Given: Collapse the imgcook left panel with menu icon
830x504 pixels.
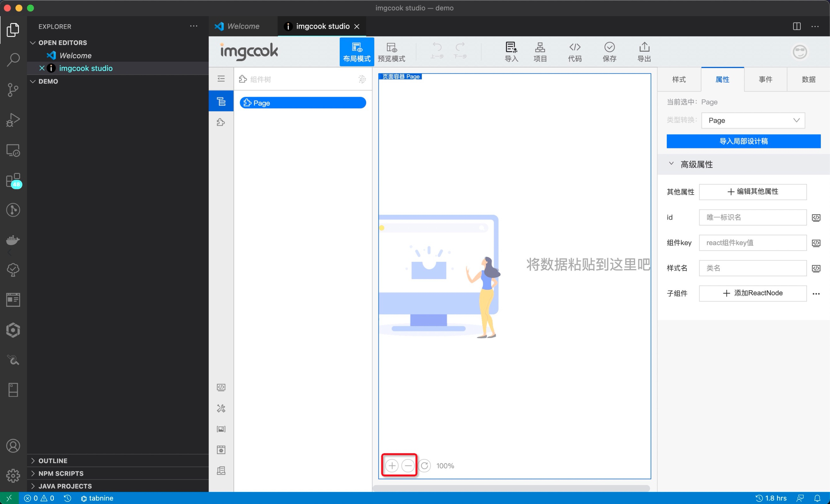Looking at the screenshot, I should click(x=221, y=79).
